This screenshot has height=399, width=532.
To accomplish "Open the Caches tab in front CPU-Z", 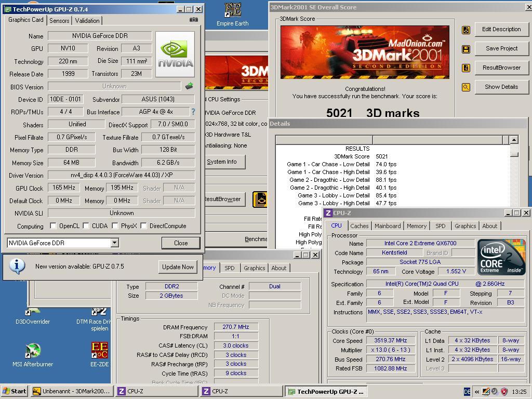I will tap(360, 226).
